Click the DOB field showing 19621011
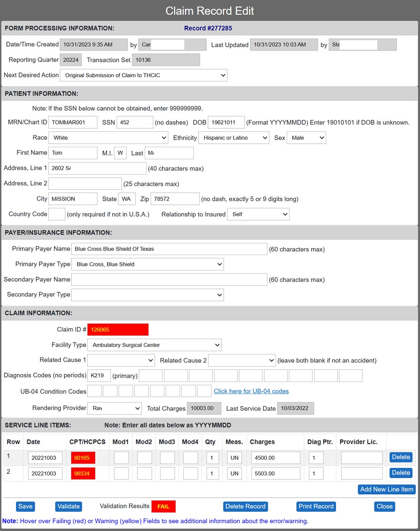This screenshot has height=531, width=420. 226,122
